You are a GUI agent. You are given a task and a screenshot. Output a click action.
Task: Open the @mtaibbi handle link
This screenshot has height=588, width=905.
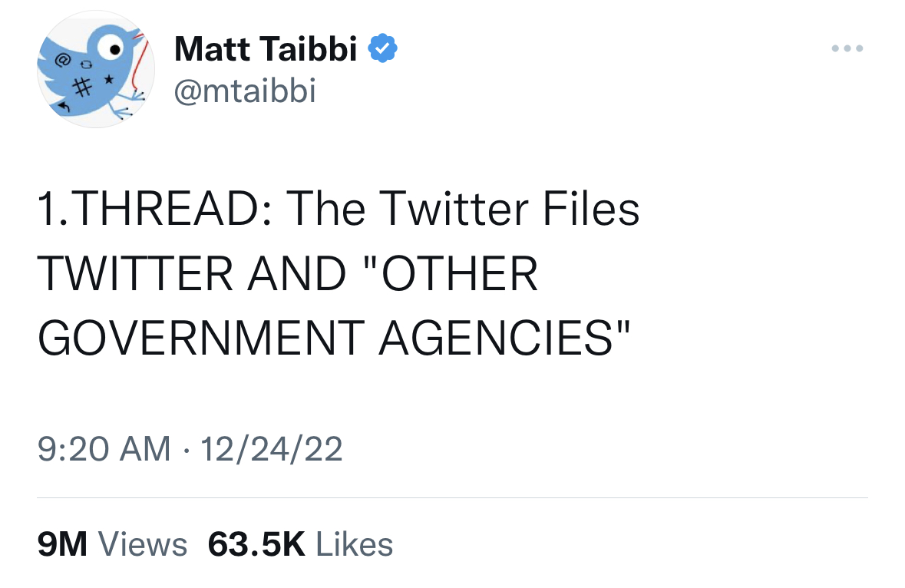point(245,91)
